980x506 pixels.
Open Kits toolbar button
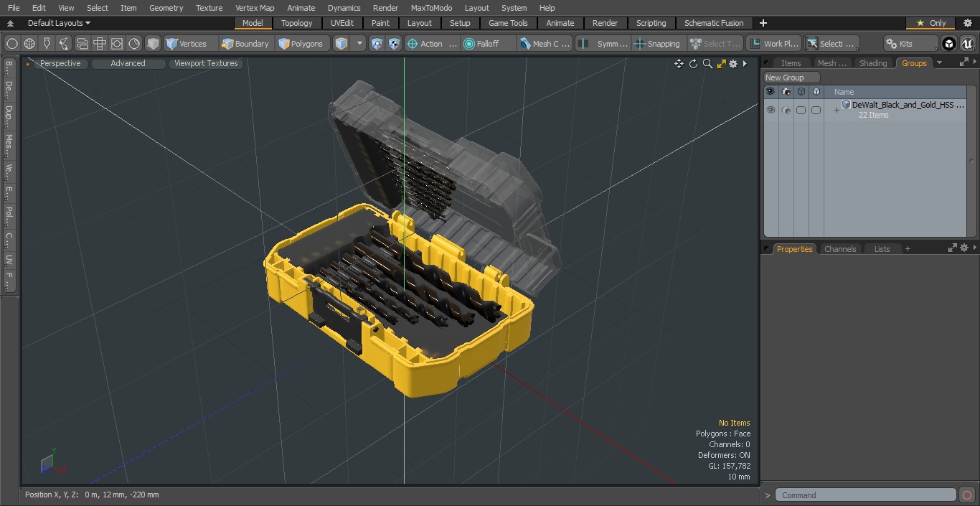pyautogui.click(x=910, y=44)
